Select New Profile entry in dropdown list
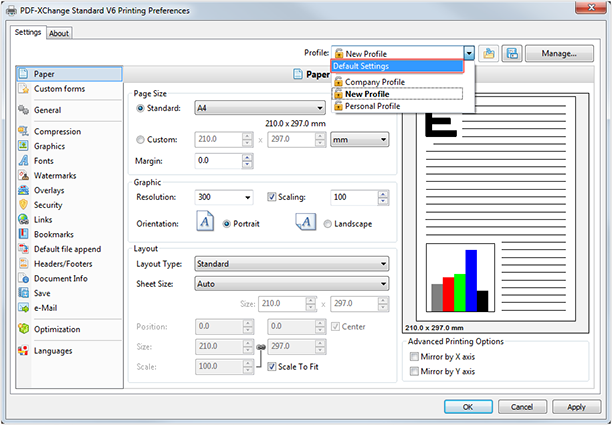This screenshot has height=425, width=612. [397, 94]
